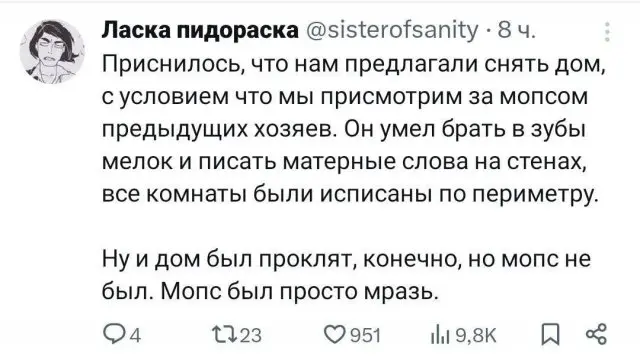Screen dimensions: 640x360
Task: Click the retweet count 23
Action: [251, 336]
